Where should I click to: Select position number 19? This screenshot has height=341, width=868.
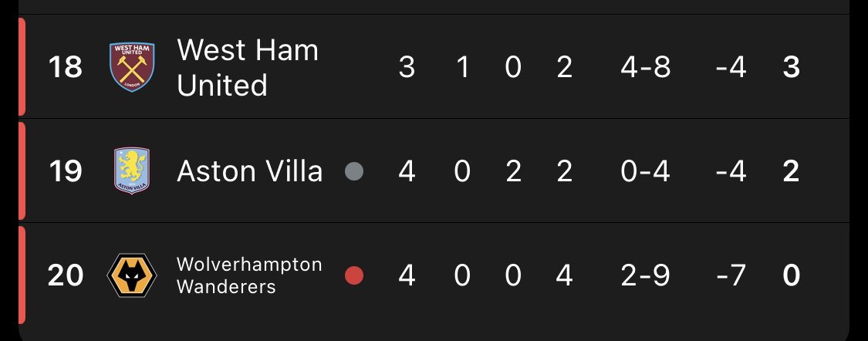coord(66,171)
